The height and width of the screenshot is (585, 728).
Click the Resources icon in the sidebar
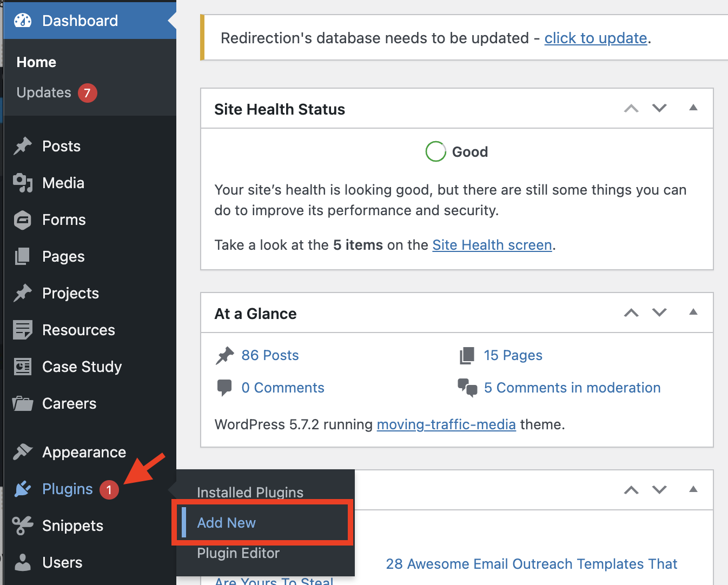22,330
